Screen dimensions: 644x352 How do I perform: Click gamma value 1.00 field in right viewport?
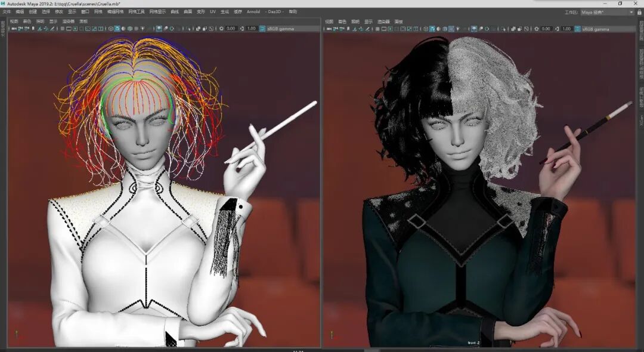tap(566, 29)
